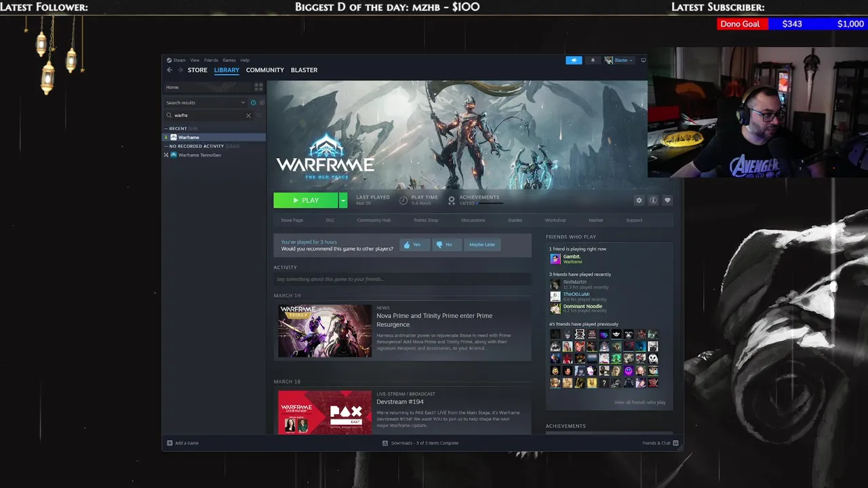Open the notifications bell

coord(593,60)
